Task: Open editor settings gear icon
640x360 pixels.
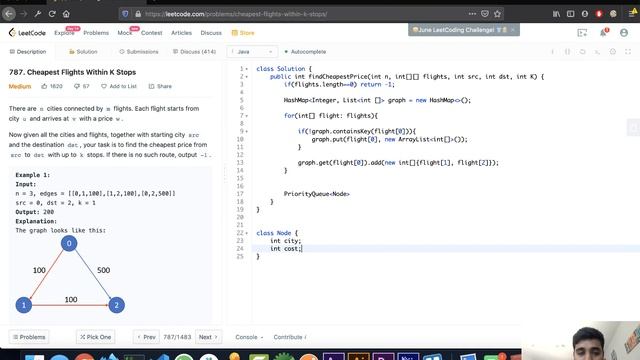Action: (613, 52)
